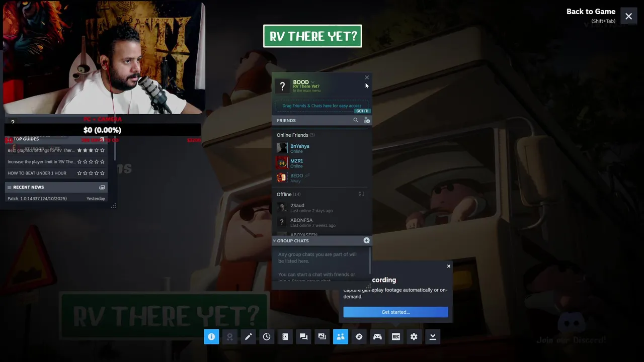Select offline friend 2Saud
The width and height of the screenshot is (644, 362).
(x=322, y=208)
